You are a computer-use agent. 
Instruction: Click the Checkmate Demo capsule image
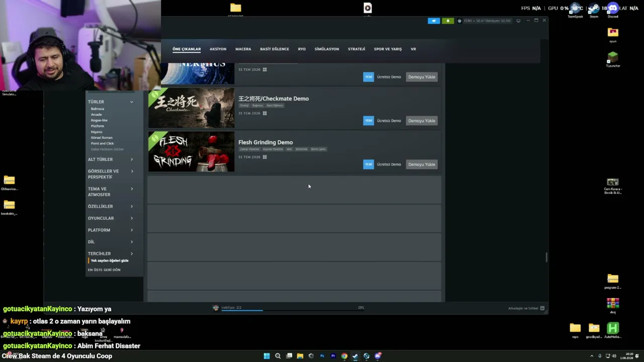(x=191, y=108)
